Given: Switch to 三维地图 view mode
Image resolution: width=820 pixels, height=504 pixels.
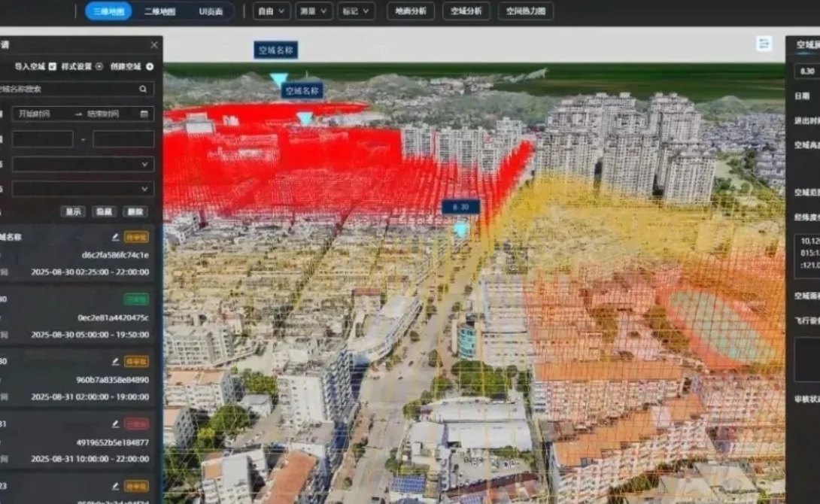Looking at the screenshot, I should tap(108, 11).
